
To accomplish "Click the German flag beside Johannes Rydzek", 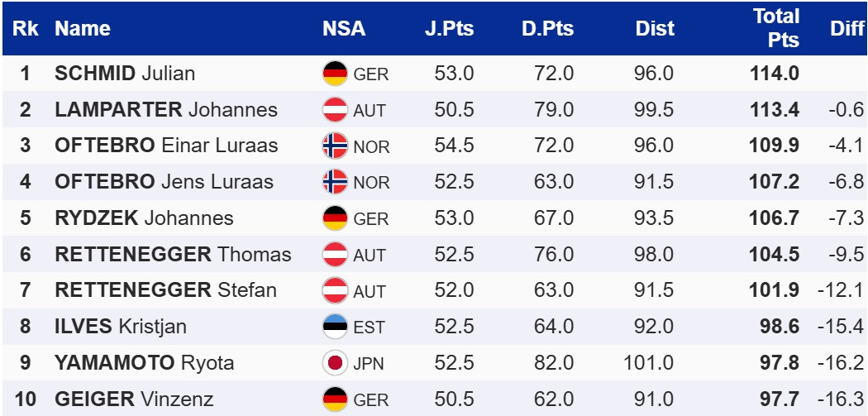I will tap(335, 218).
